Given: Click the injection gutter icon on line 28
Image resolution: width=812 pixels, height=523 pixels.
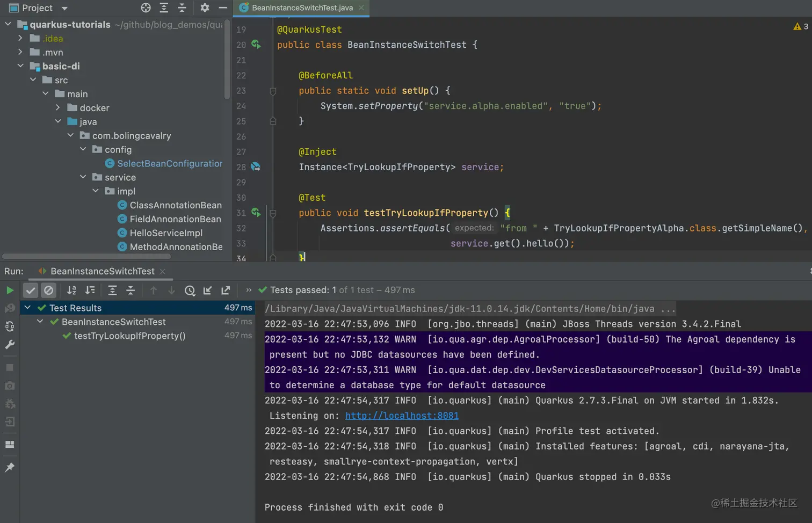Looking at the screenshot, I should (256, 167).
